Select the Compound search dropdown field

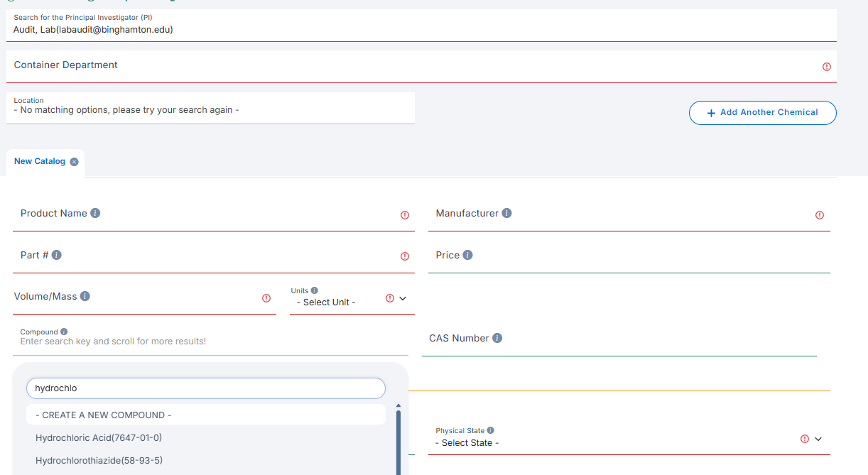tap(210, 341)
